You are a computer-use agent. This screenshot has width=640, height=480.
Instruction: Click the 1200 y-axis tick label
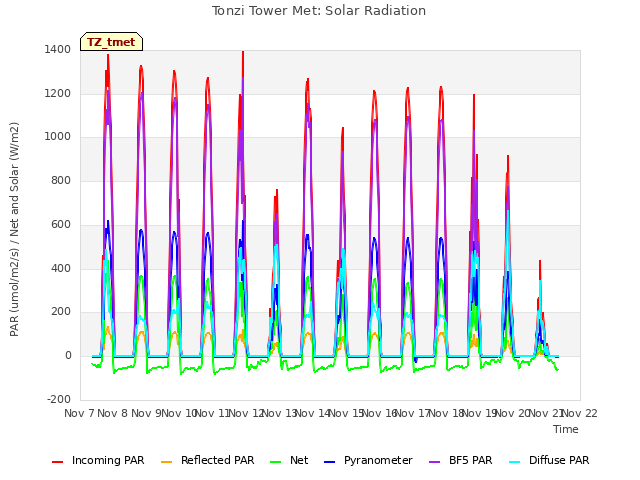pyautogui.click(x=58, y=93)
